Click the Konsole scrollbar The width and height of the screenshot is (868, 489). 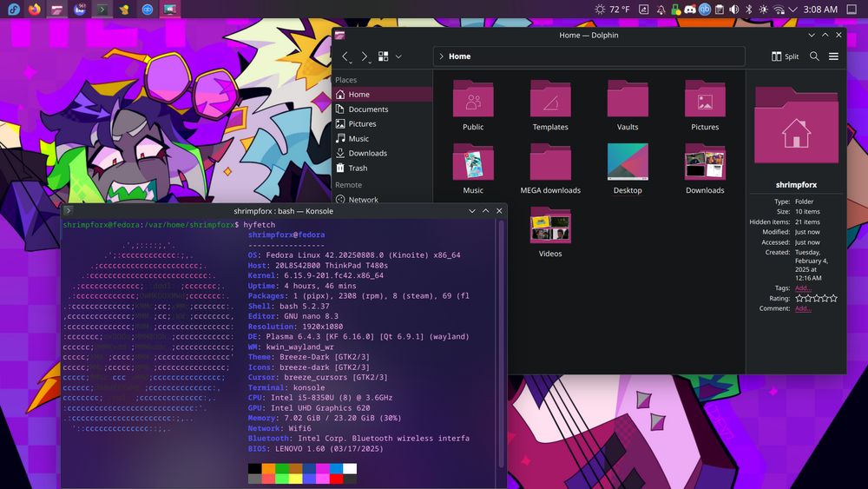(x=501, y=343)
